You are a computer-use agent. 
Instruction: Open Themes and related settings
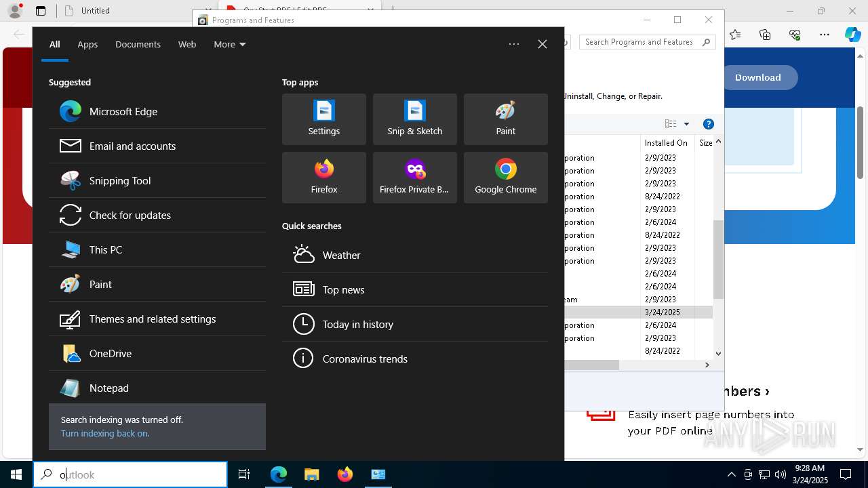pyautogui.click(x=157, y=319)
